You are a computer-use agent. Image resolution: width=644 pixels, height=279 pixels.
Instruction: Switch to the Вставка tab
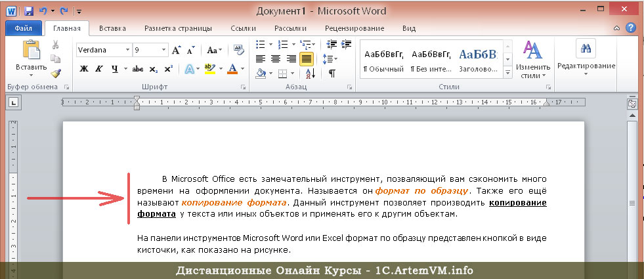[112, 28]
